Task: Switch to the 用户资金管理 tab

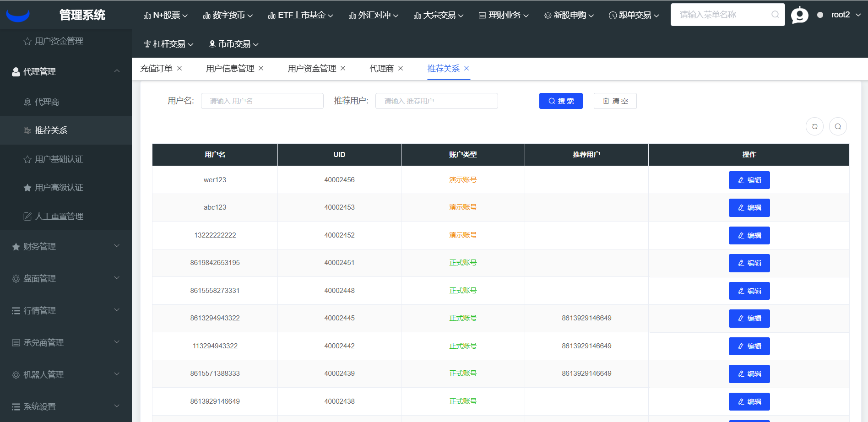Action: 312,69
